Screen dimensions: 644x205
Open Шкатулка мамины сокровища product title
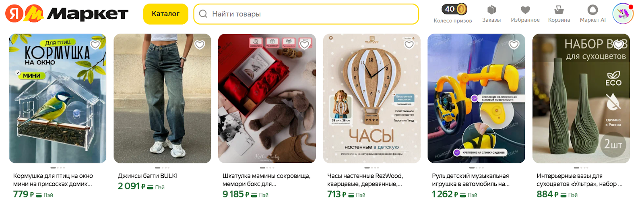click(x=266, y=180)
